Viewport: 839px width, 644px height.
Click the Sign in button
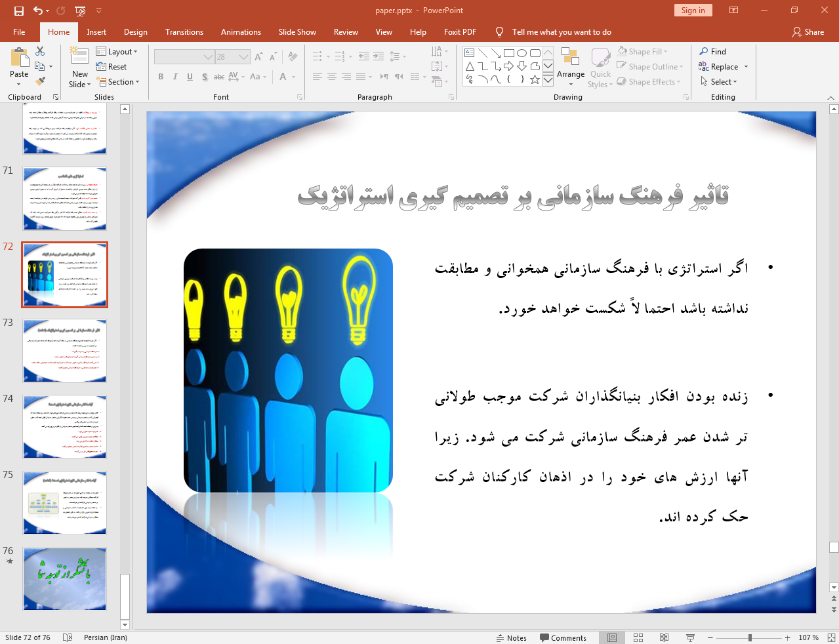click(x=693, y=10)
